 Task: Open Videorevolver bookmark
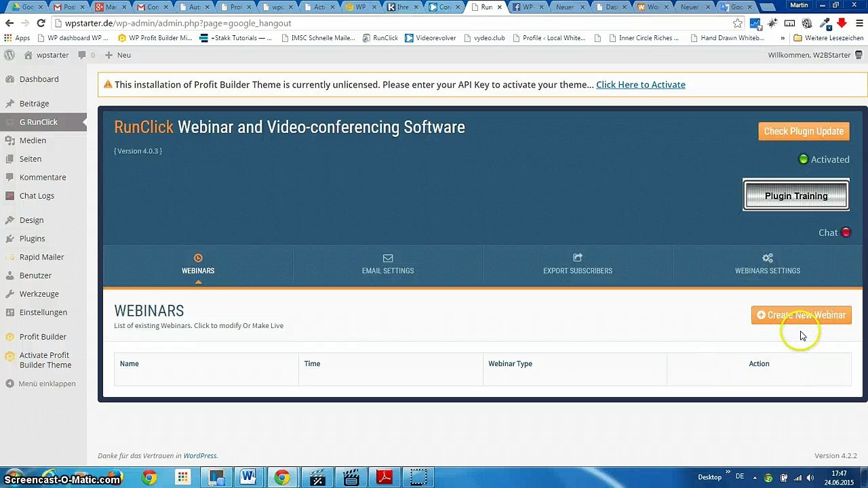click(x=430, y=38)
